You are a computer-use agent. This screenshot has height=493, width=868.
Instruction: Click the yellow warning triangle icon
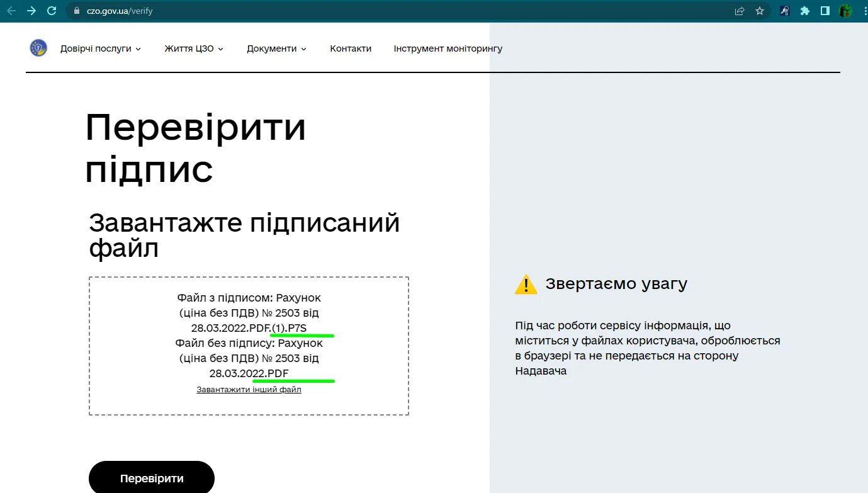pyautogui.click(x=526, y=285)
